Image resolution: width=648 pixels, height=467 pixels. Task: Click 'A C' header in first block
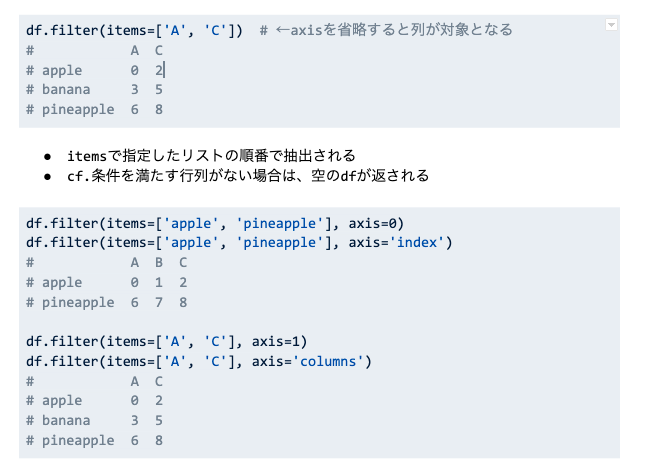[x=146, y=50]
